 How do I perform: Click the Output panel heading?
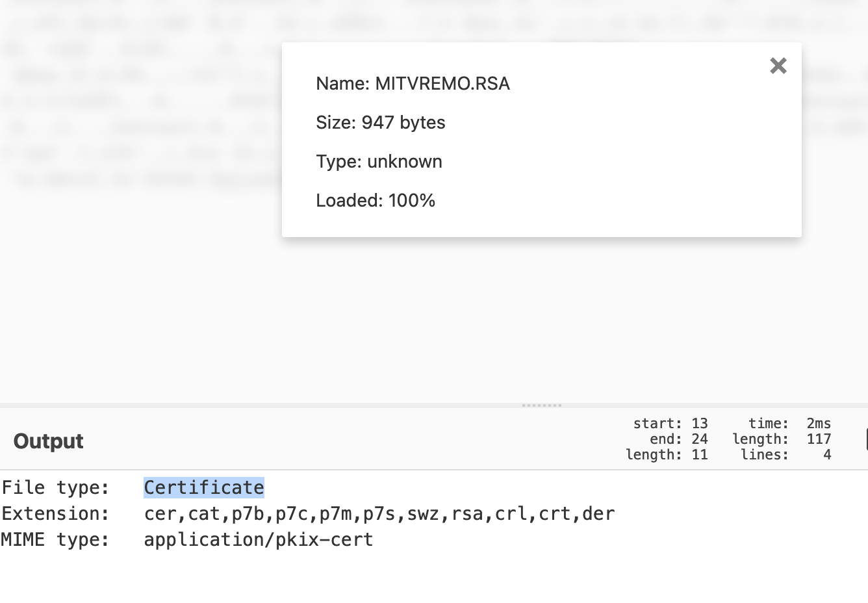coord(49,441)
